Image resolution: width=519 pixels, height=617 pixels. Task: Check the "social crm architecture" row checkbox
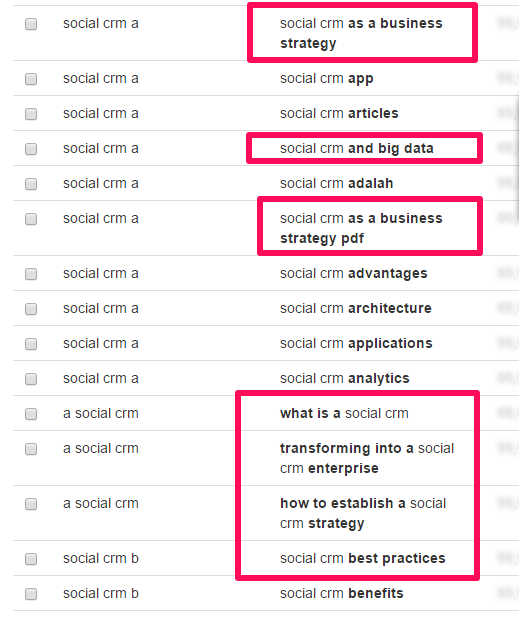pos(31,309)
